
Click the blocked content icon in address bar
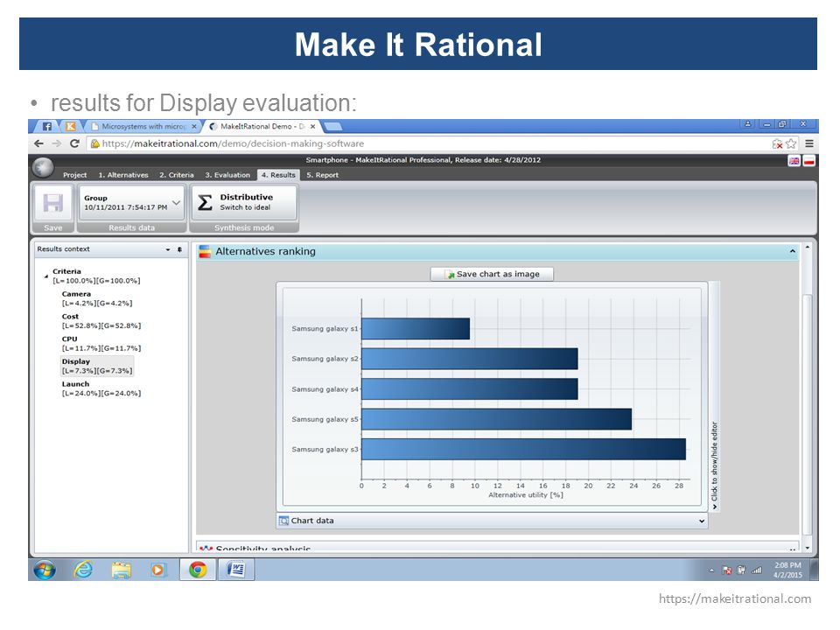[x=777, y=143]
